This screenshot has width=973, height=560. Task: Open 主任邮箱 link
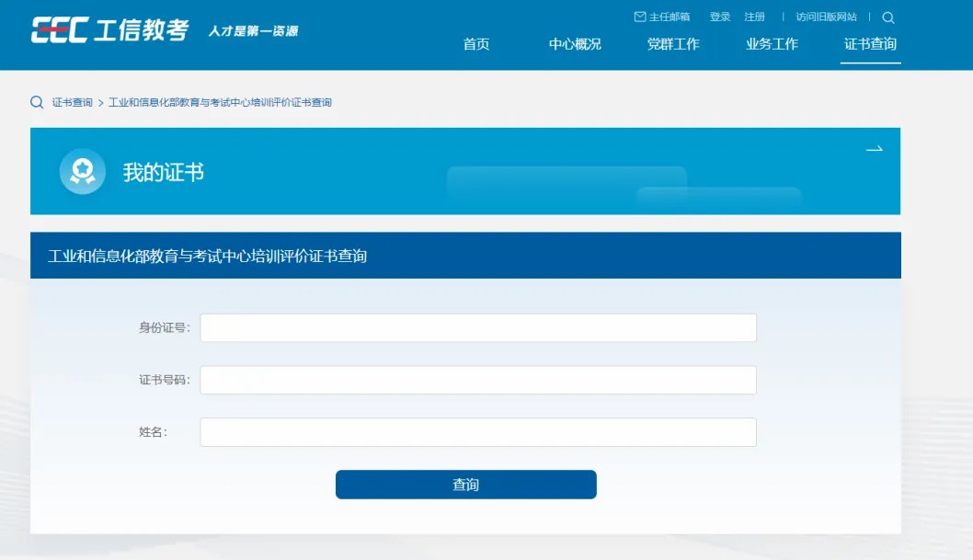pyautogui.click(x=669, y=17)
